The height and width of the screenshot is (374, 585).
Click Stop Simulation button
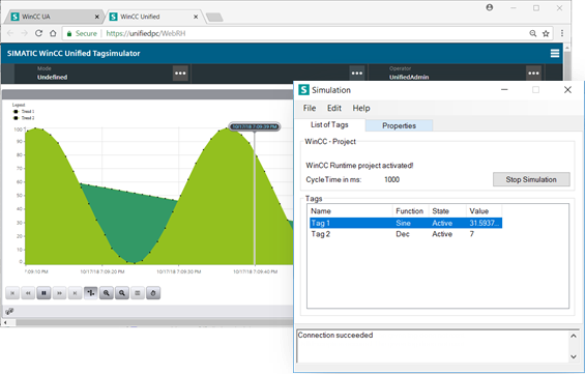tap(531, 180)
